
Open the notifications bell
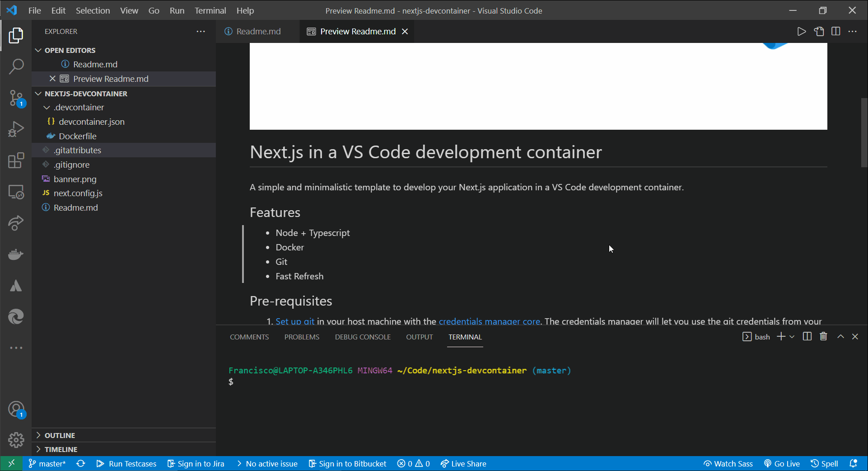[854, 463]
